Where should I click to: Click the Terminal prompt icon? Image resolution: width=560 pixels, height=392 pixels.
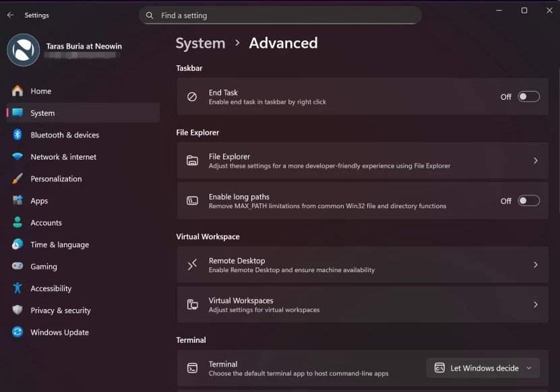pyautogui.click(x=192, y=368)
